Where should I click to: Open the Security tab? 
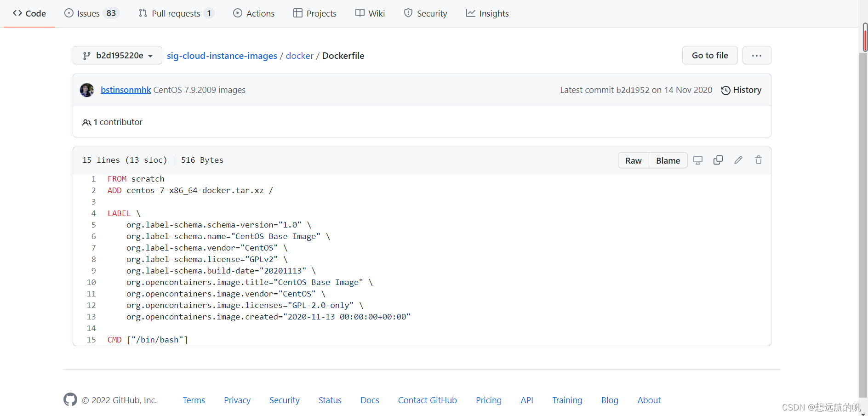[425, 13]
